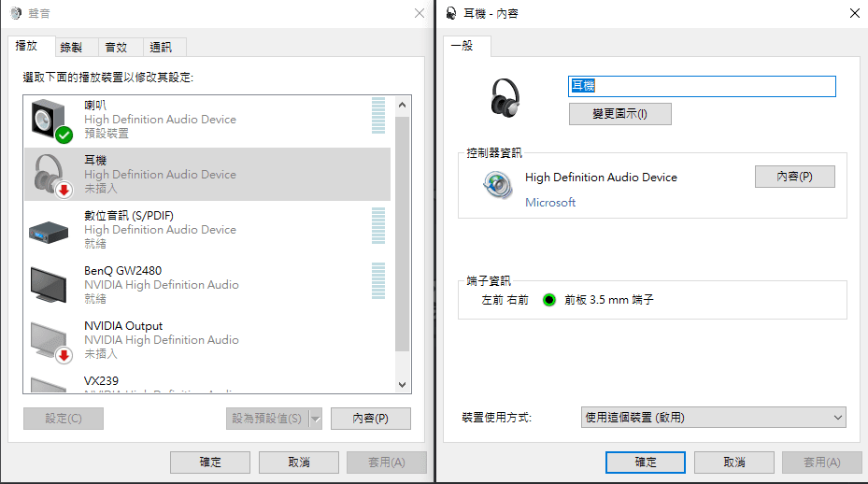Click the device list scrollbar thumb
This screenshot has height=484, width=868.
click(x=403, y=234)
